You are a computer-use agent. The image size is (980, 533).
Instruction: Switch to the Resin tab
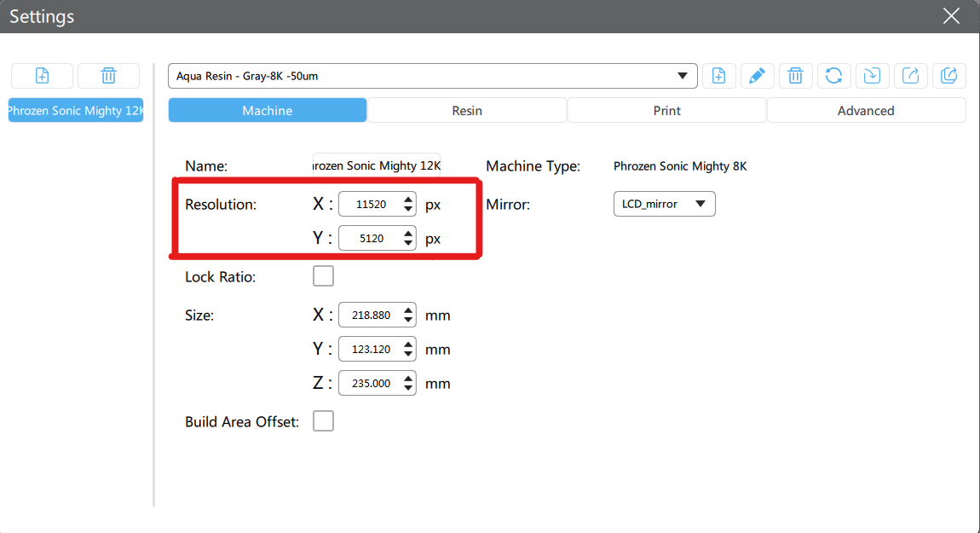467,111
